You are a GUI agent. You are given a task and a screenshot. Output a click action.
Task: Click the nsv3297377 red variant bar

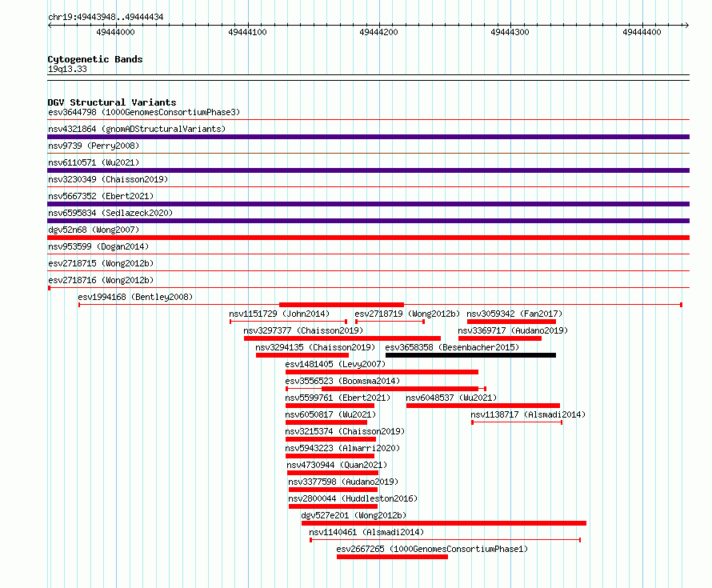pyautogui.click(x=342, y=338)
